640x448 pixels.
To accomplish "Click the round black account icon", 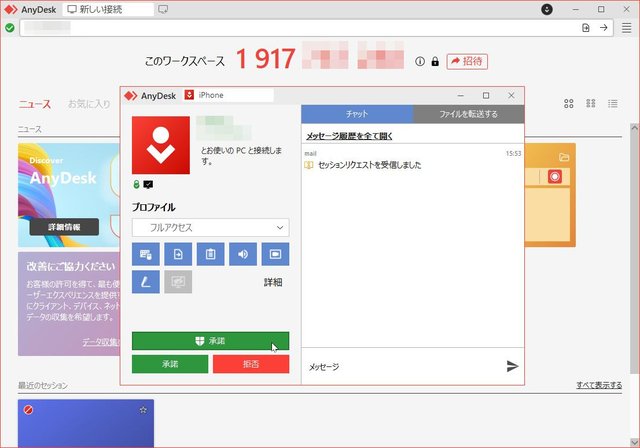I will [x=547, y=9].
